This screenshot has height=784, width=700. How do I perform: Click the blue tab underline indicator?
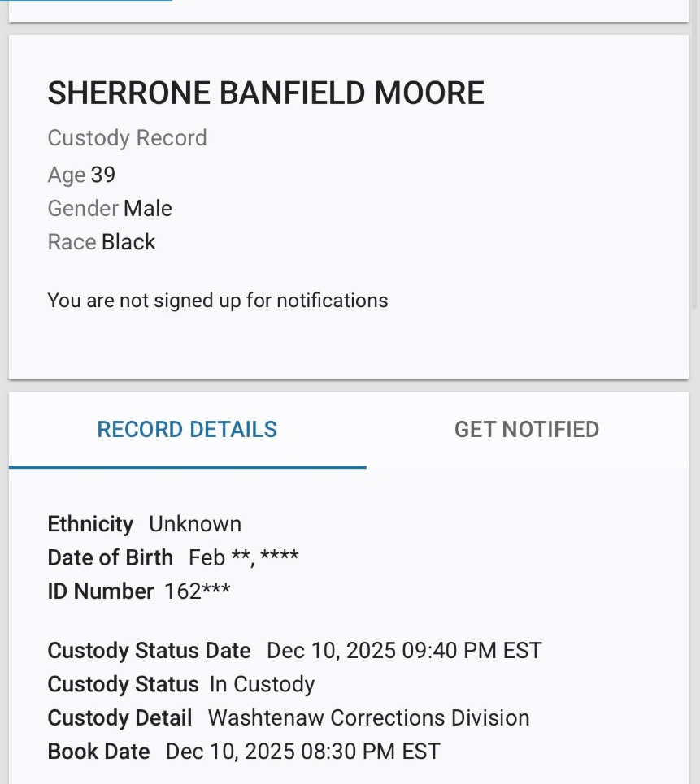(187, 467)
